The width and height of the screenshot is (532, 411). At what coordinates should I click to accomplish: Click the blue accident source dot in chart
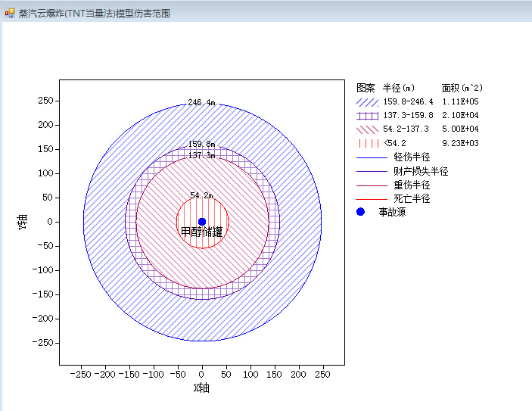202,222
